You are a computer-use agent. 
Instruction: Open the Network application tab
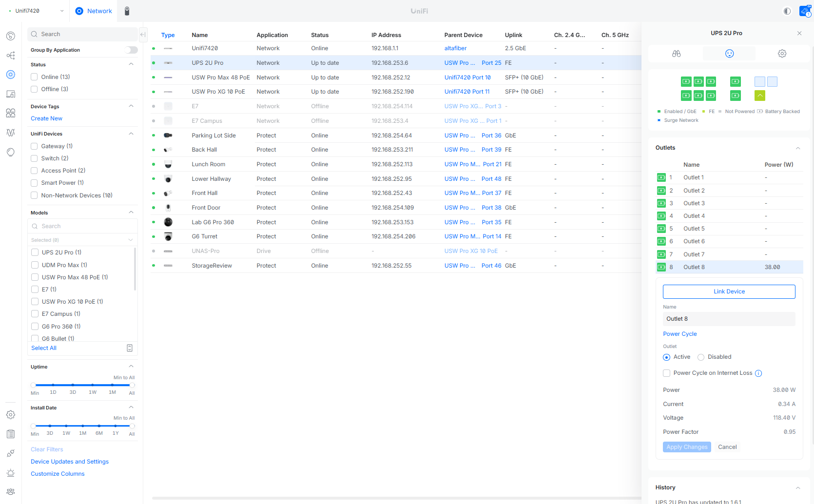(x=94, y=11)
